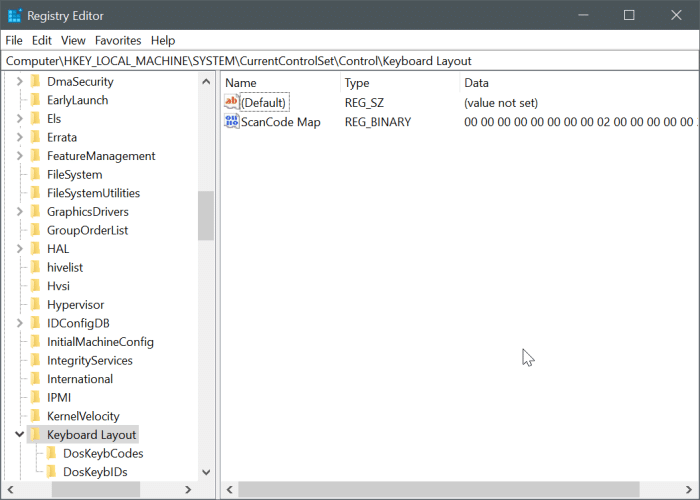Screen dimensions: 700x500
Task: Click the values pane right scroll arrow
Action: click(x=689, y=490)
